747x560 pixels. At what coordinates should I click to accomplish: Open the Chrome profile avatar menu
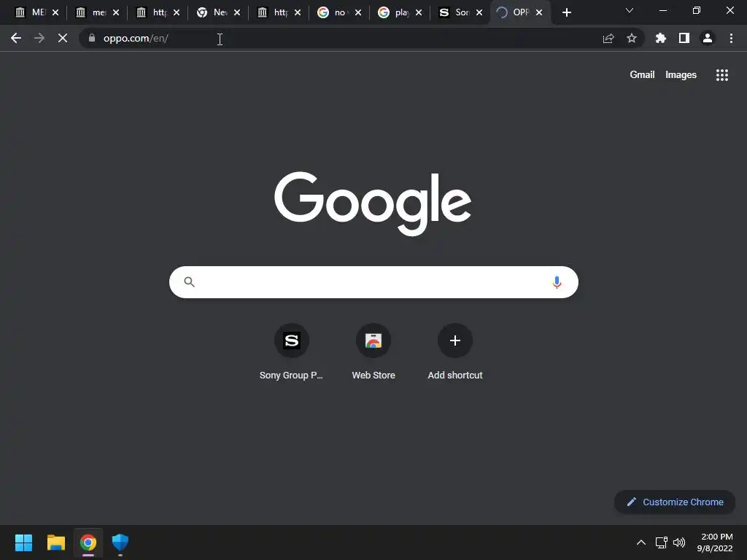(x=708, y=38)
